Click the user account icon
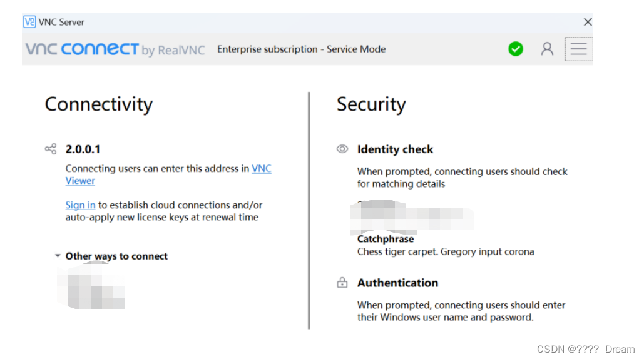Image resolution: width=644 pixels, height=359 pixels. tap(546, 49)
